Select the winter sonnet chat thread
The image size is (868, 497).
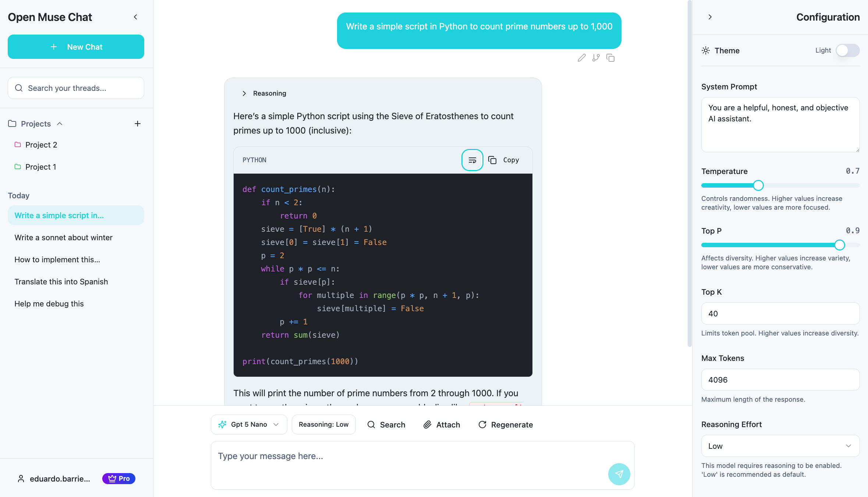point(63,237)
